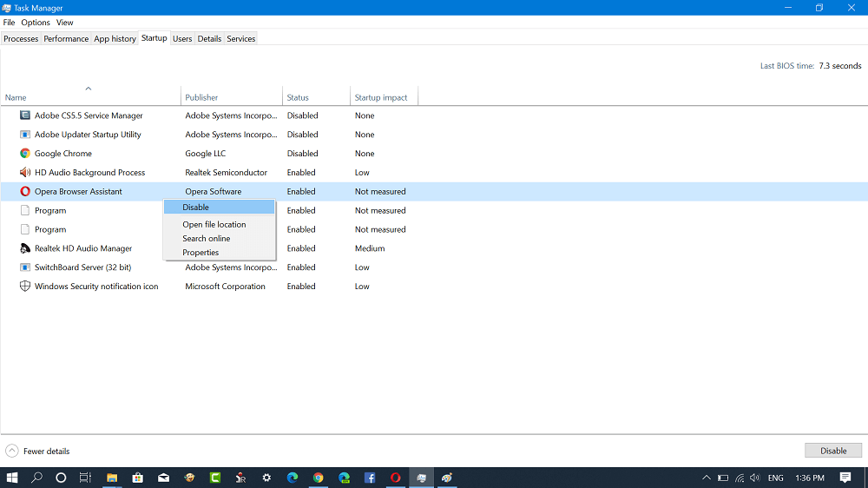Open the Settings gear on the taskbar

[x=266, y=478]
